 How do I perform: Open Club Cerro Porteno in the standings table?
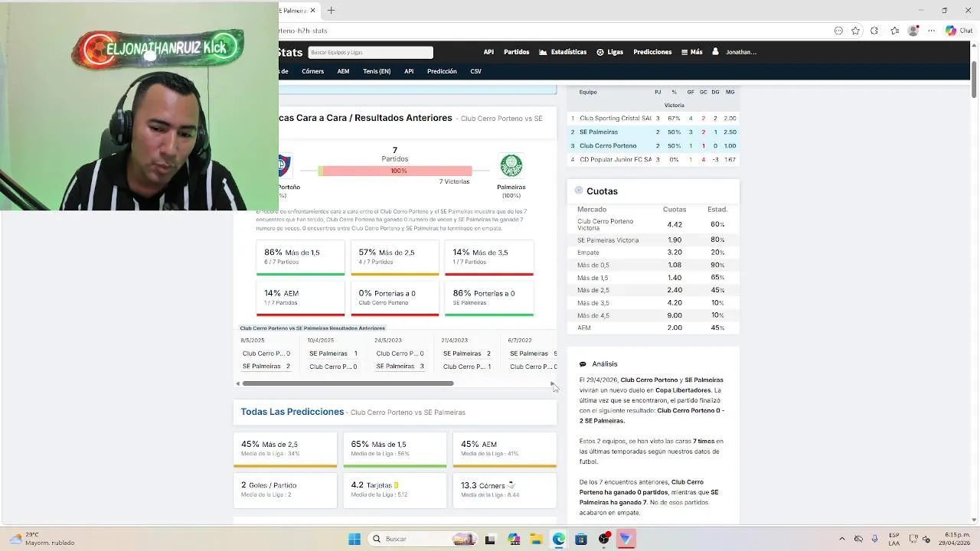608,145
